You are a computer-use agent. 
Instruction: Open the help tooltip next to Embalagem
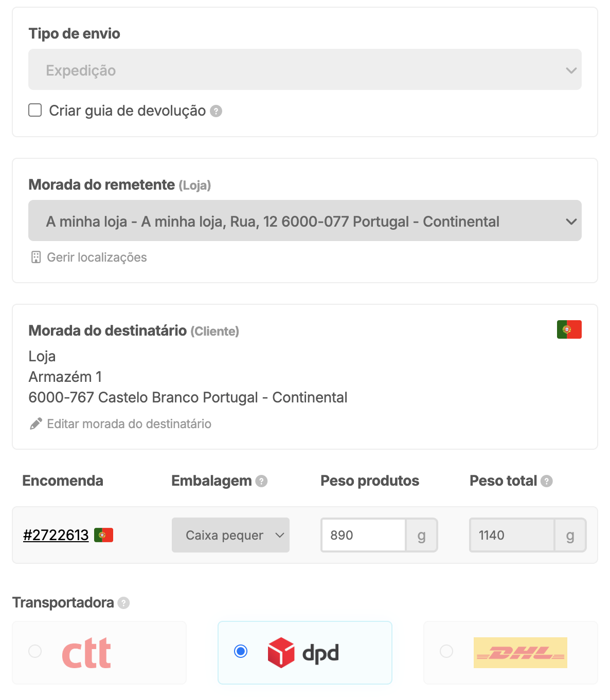[x=261, y=481]
